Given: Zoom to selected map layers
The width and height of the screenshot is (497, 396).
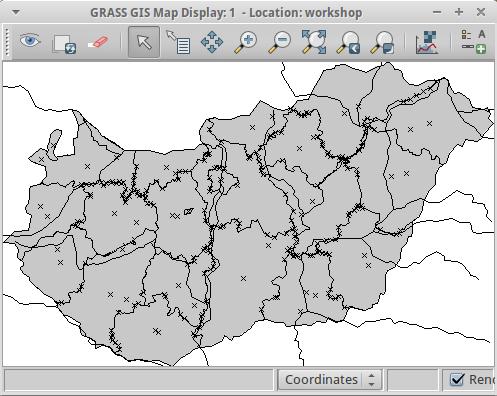Looking at the screenshot, I should pos(314,42).
